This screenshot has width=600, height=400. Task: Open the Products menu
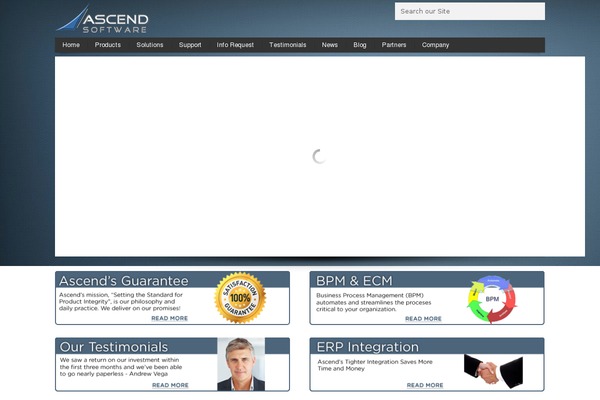[108, 45]
